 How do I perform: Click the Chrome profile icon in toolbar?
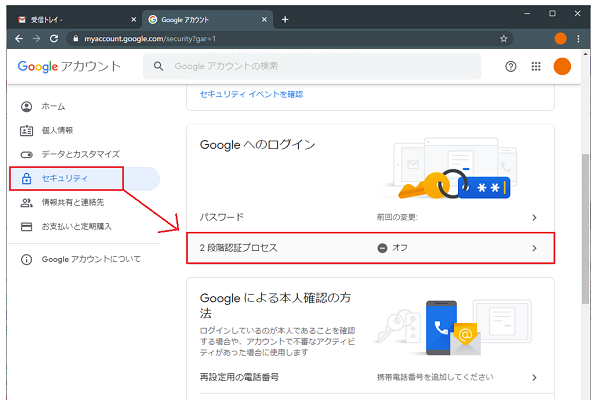coord(560,38)
